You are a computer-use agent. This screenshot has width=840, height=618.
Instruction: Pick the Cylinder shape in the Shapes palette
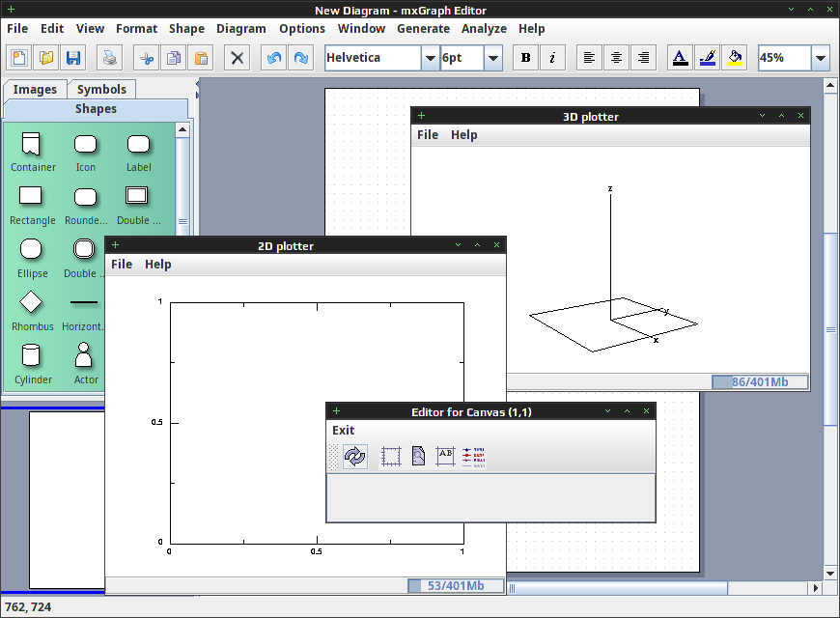pyautogui.click(x=31, y=355)
